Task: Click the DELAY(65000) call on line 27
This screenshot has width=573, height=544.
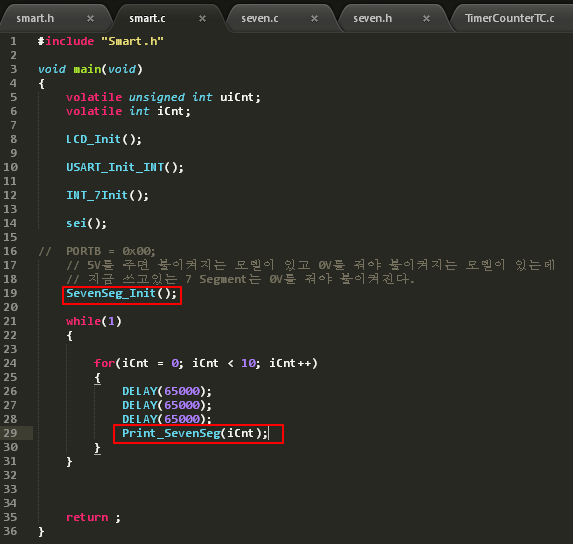Action: point(167,405)
